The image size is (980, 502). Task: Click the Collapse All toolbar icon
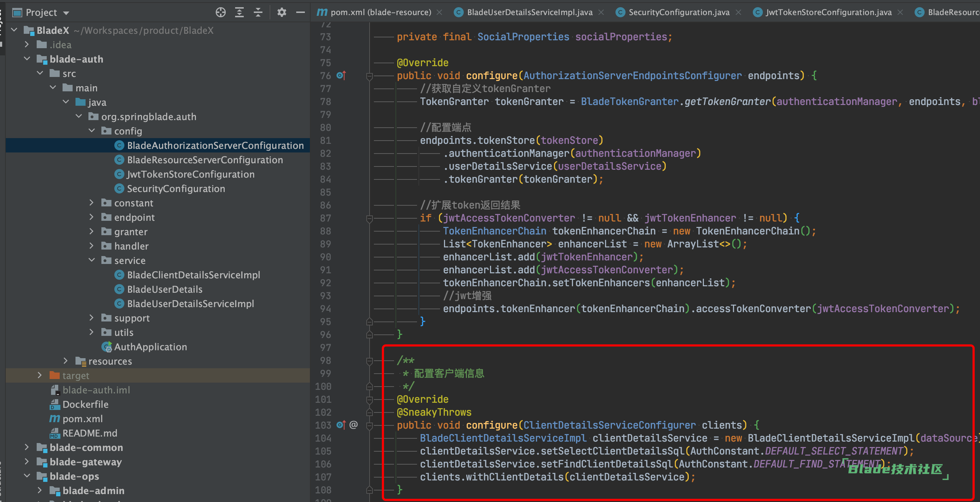[x=258, y=13]
